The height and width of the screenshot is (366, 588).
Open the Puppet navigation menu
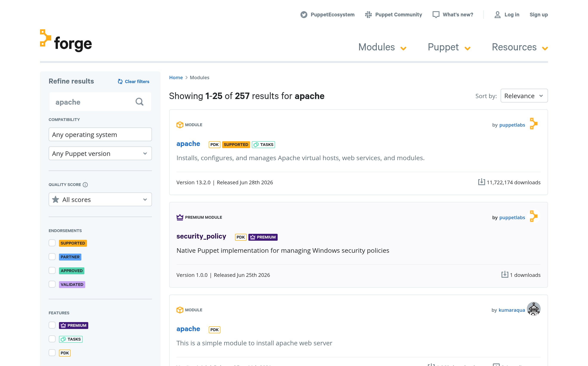point(443,47)
